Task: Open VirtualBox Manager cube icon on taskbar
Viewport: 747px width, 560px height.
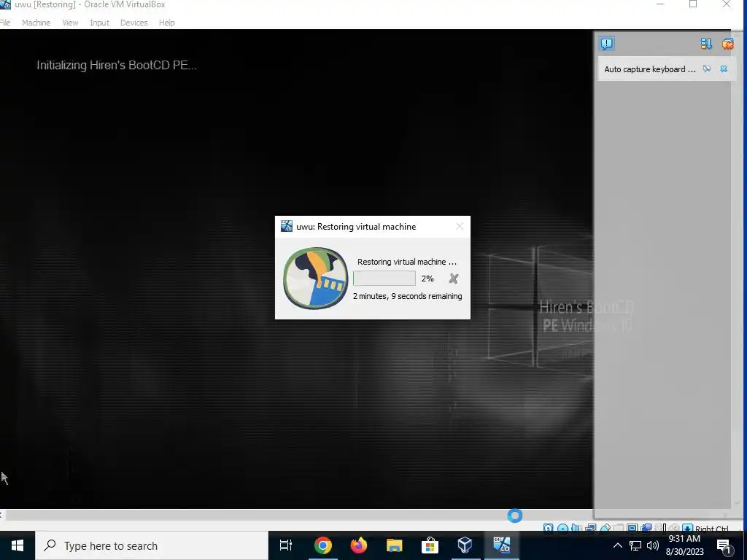Action: (465, 545)
